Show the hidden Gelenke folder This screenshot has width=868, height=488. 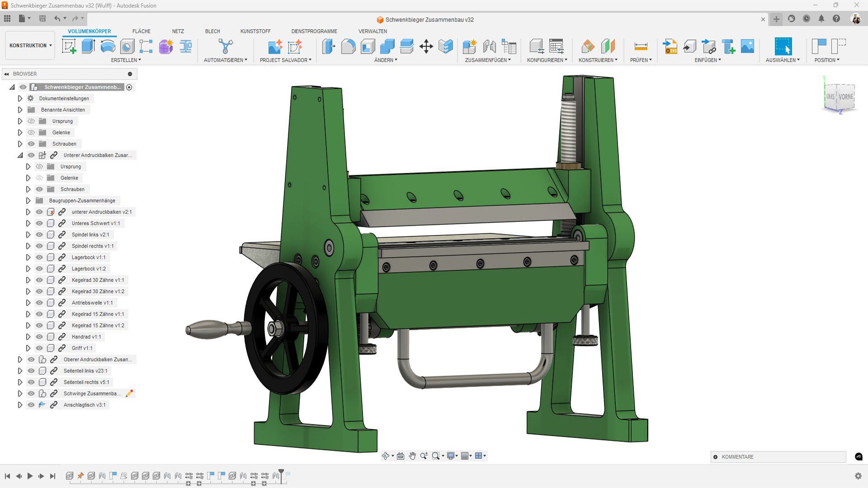[x=31, y=132]
